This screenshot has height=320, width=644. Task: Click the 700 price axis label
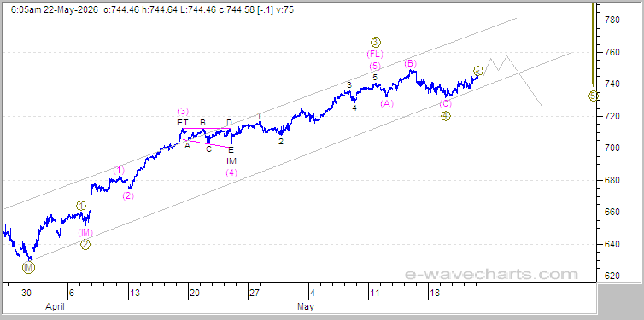pos(612,148)
